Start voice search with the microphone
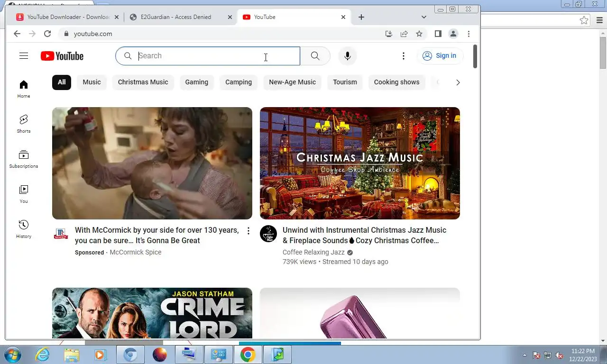The height and width of the screenshot is (364, 607). click(x=348, y=56)
